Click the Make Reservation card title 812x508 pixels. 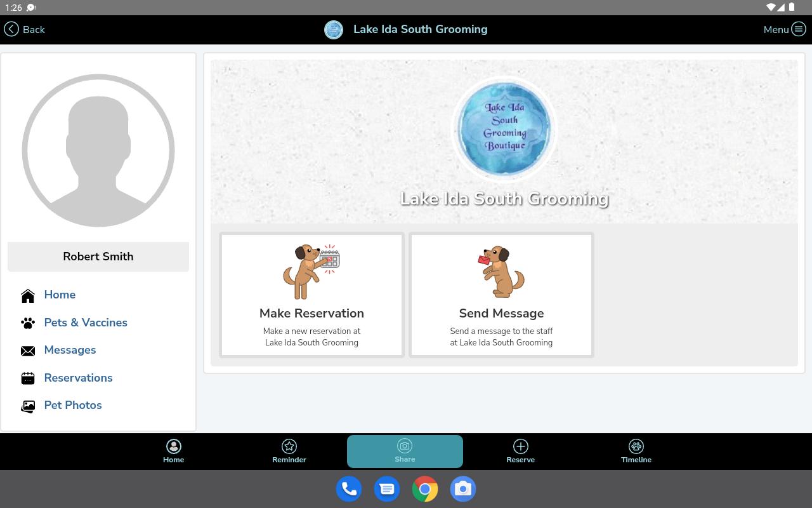click(x=311, y=313)
